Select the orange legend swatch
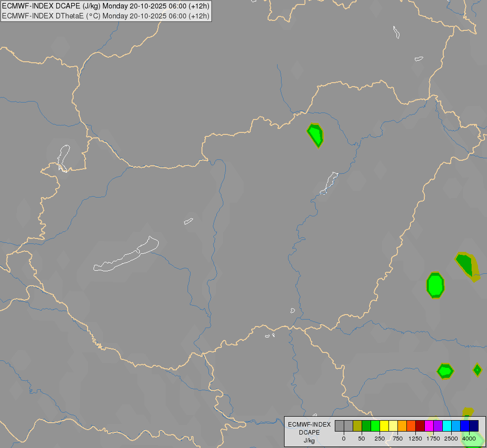 tap(402, 426)
